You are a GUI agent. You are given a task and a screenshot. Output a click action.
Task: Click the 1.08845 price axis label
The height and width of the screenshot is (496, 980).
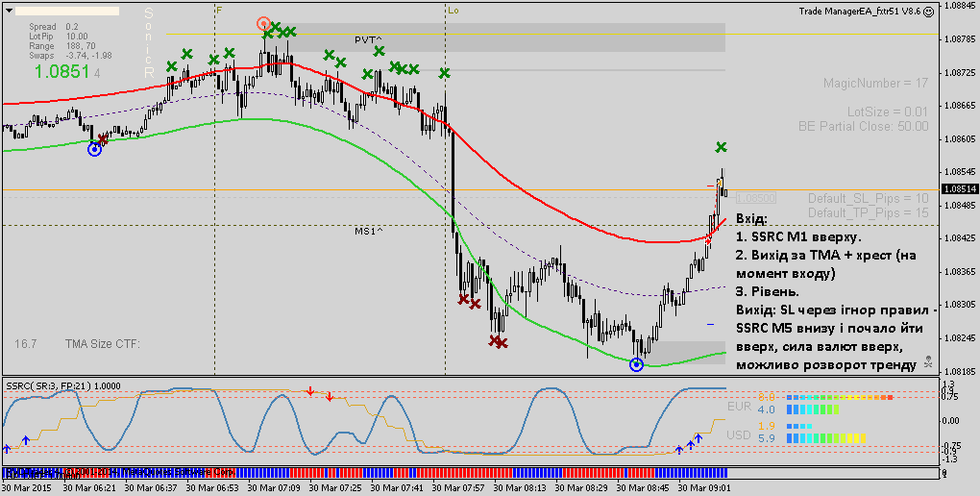pyautogui.click(x=961, y=6)
